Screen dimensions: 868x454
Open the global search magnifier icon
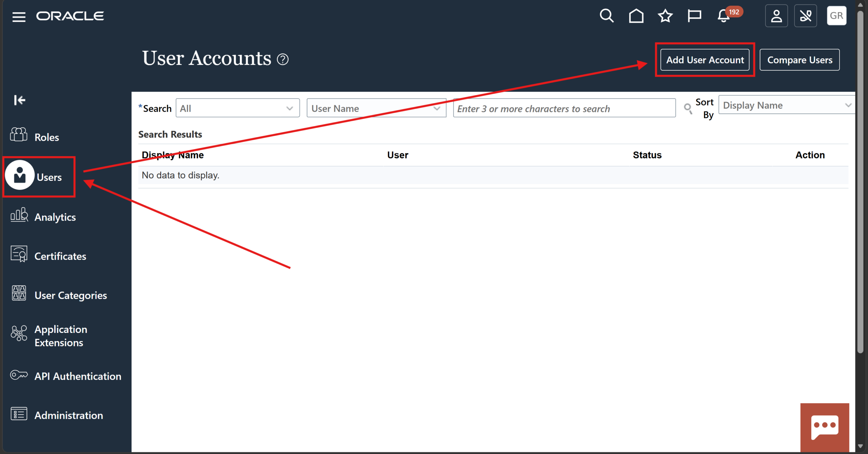[607, 16]
